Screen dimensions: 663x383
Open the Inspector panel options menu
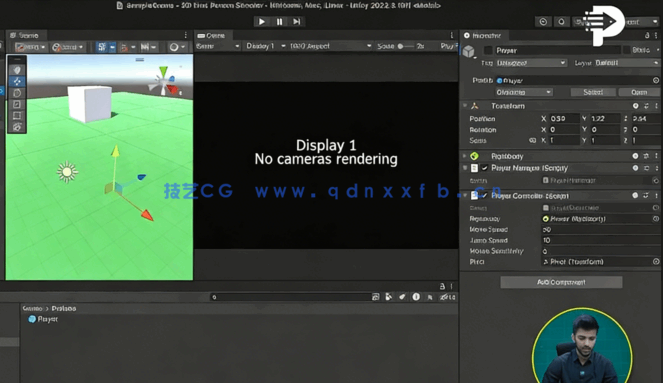click(656, 36)
